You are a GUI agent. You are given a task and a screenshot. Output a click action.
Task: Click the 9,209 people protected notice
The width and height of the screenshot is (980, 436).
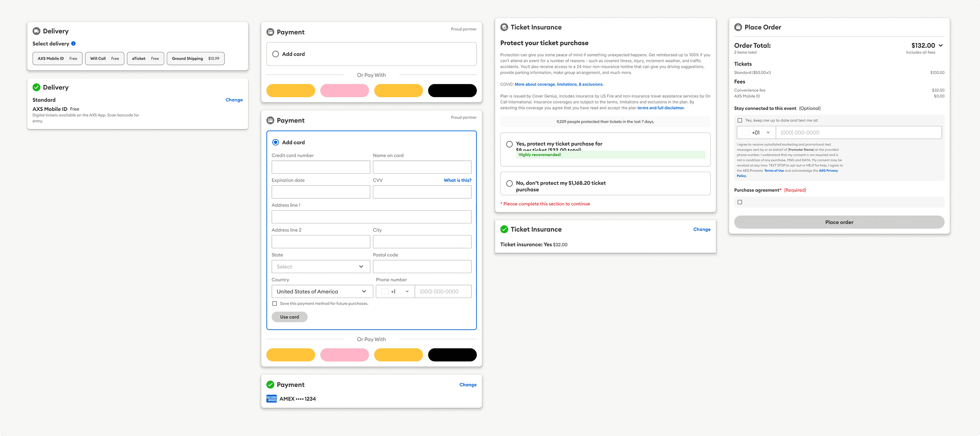click(x=605, y=122)
